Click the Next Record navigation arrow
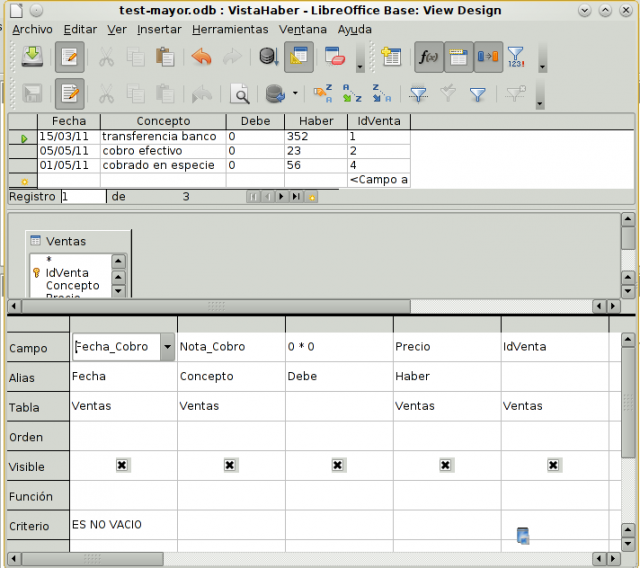Image resolution: width=640 pixels, height=568 pixels. pos(281,197)
